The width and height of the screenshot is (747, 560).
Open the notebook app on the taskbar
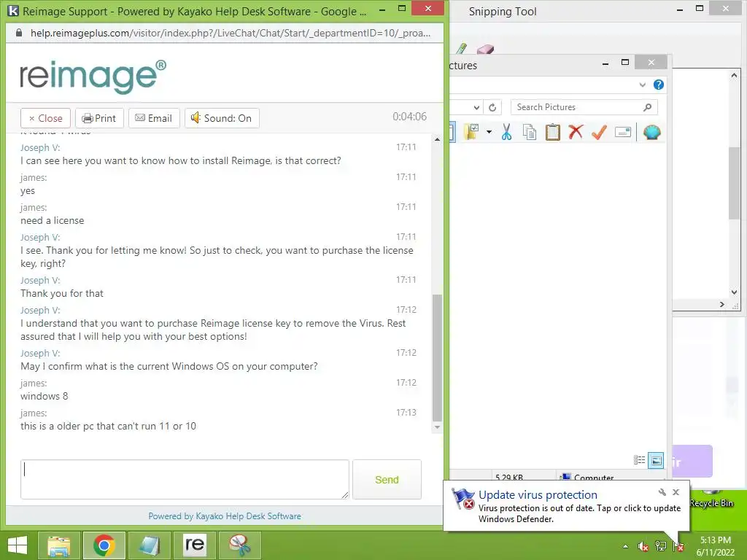point(149,545)
